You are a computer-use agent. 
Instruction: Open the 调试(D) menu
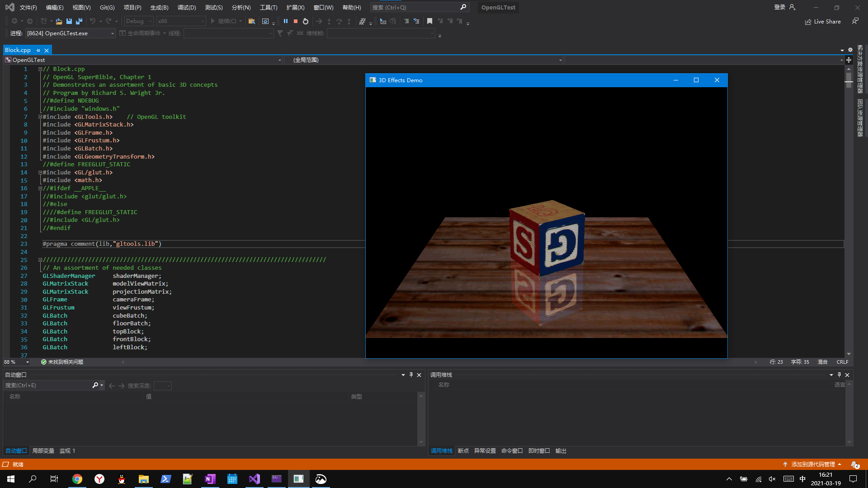point(188,7)
